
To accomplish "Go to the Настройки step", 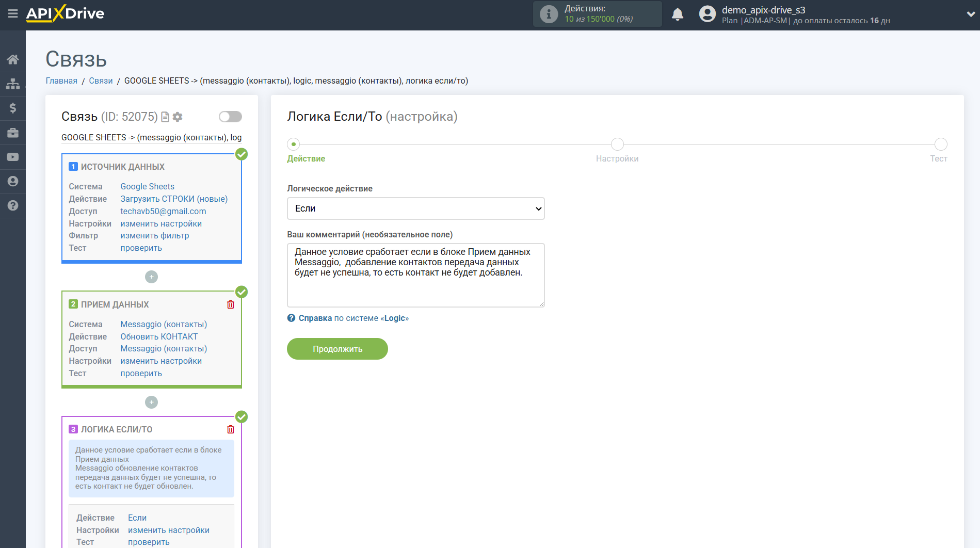I will (x=617, y=144).
